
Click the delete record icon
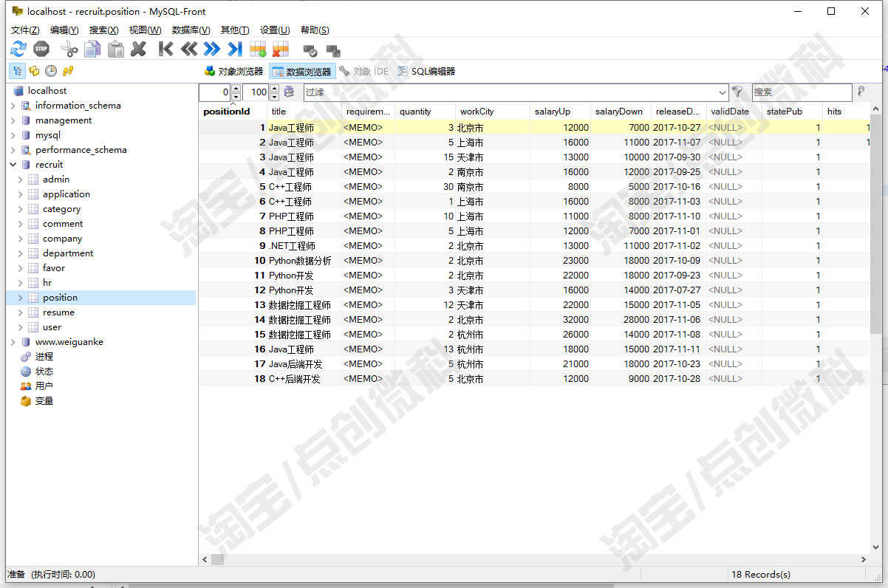pos(280,49)
